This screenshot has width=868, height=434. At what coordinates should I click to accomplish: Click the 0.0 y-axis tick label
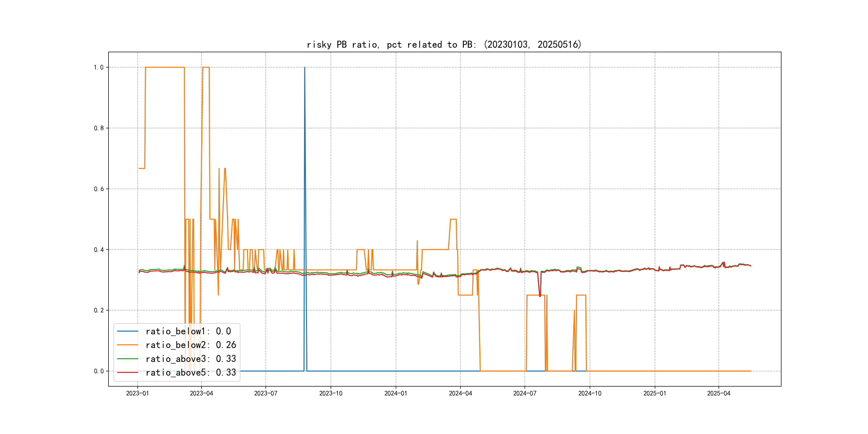pyautogui.click(x=98, y=371)
